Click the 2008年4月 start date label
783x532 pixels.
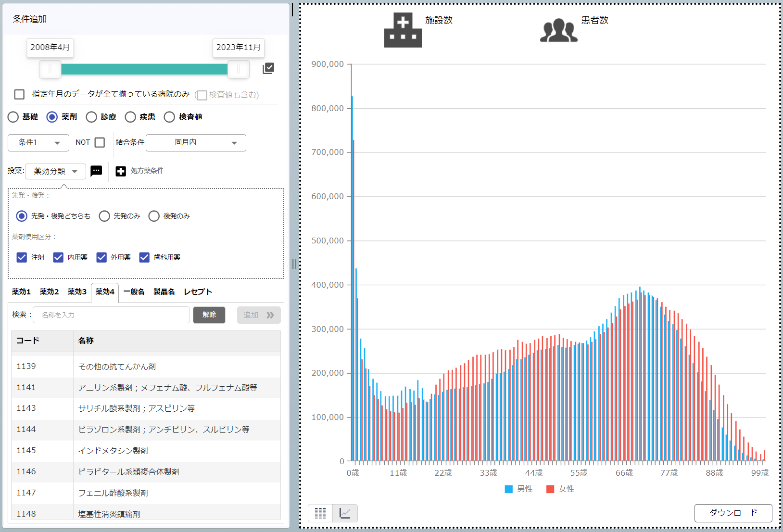[50, 48]
